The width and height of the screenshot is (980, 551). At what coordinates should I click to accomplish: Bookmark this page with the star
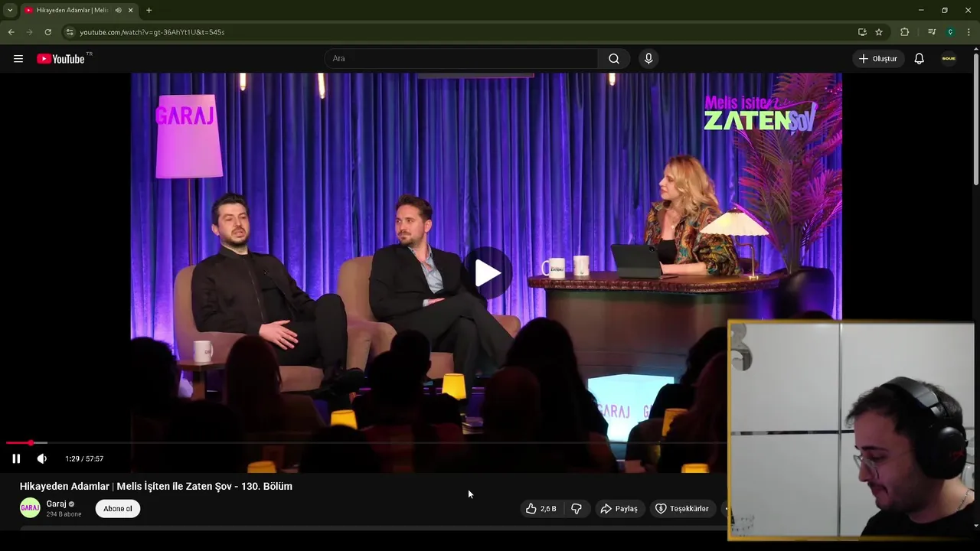tap(879, 32)
